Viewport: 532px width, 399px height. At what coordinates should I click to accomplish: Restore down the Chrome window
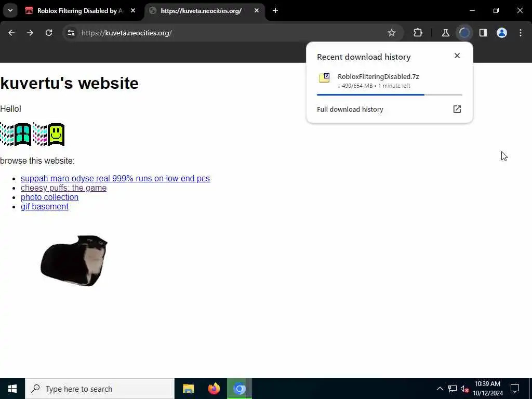point(496,10)
